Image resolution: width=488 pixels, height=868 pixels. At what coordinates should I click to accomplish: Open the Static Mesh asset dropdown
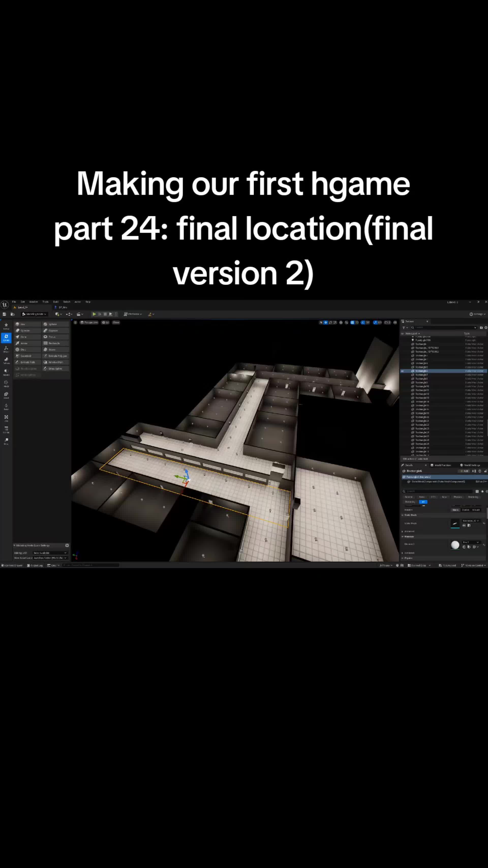coord(470,520)
